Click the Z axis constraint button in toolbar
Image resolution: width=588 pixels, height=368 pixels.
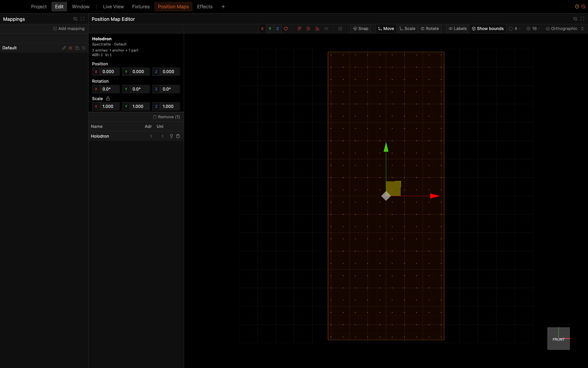[277, 29]
